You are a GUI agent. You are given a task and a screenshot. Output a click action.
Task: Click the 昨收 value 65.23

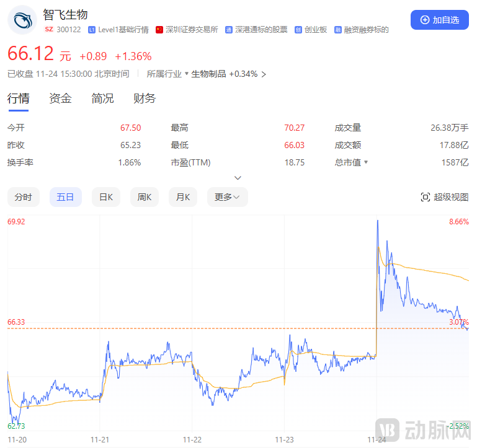point(130,145)
